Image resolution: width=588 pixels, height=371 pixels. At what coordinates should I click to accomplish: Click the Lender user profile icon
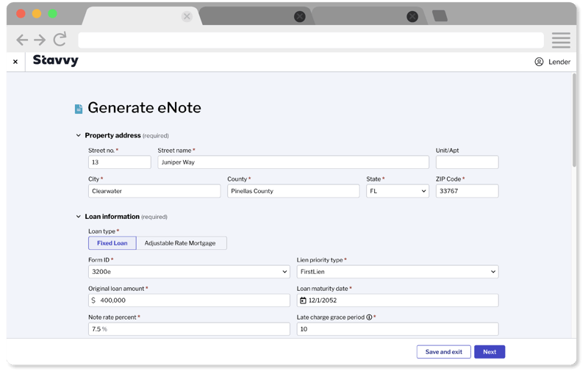pyautogui.click(x=539, y=62)
